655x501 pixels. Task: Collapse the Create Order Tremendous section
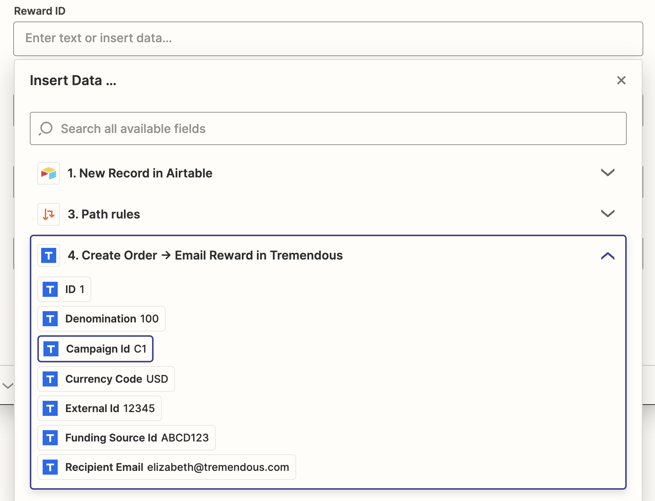coord(607,256)
